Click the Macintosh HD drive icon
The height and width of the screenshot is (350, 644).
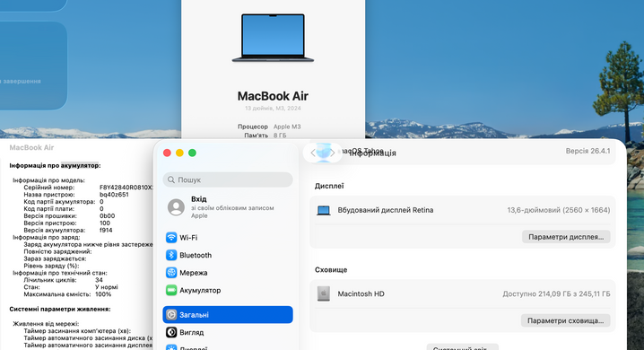click(x=324, y=293)
